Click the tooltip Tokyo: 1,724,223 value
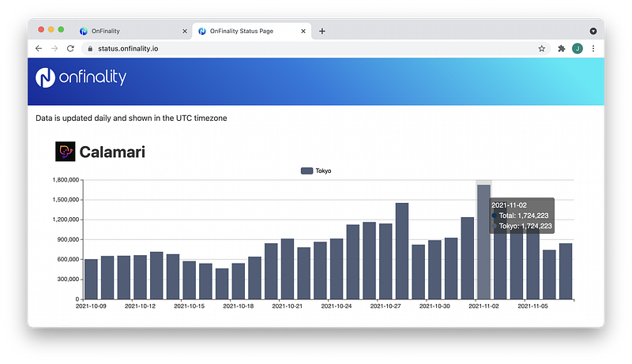 (525, 226)
